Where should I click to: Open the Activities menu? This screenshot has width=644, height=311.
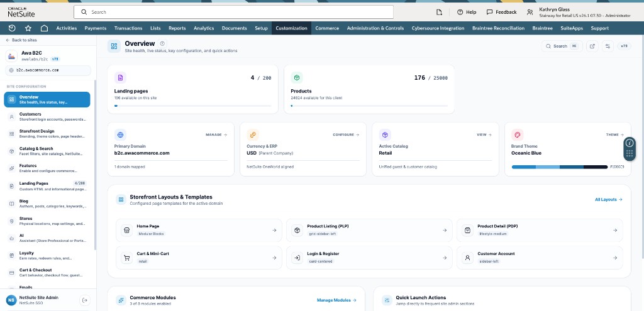pyautogui.click(x=67, y=28)
